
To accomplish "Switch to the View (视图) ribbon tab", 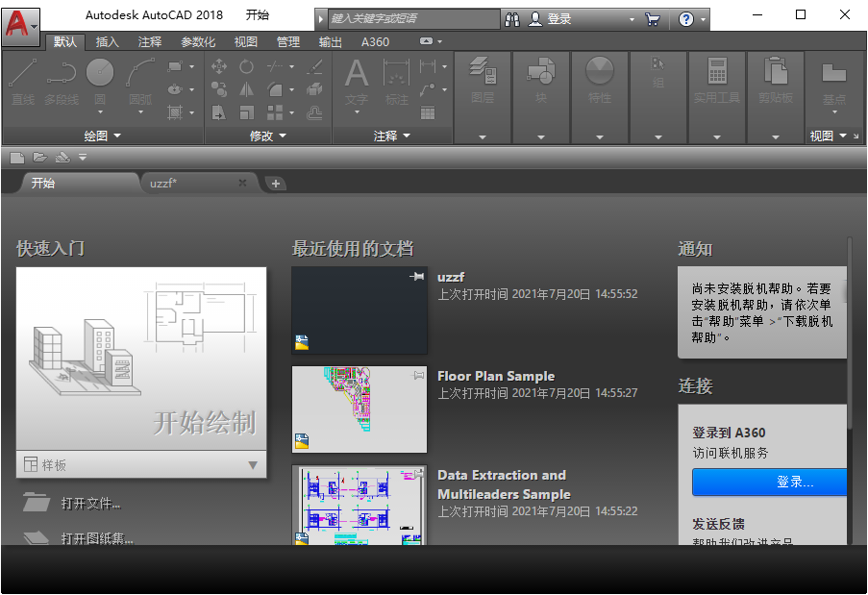I will [x=245, y=42].
